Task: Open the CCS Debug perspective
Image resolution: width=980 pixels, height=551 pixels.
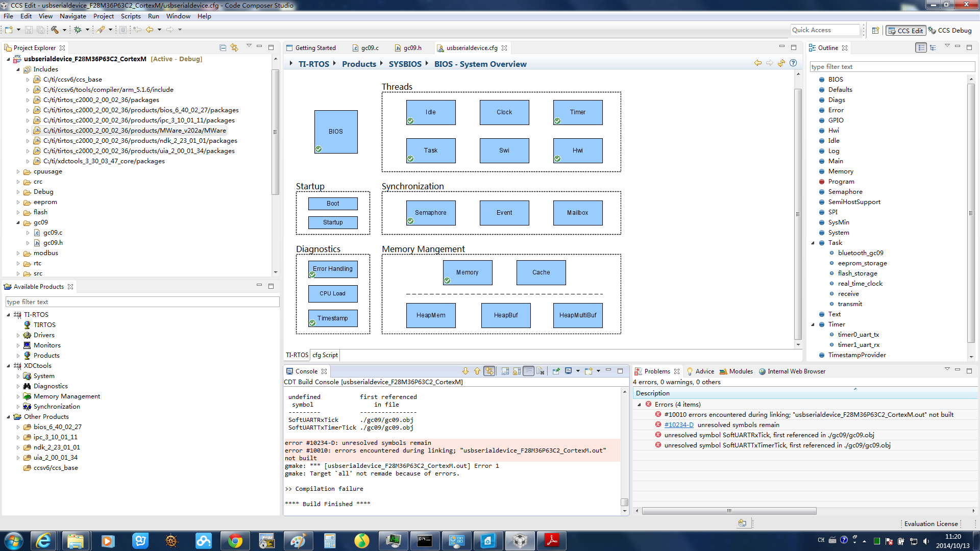Action: click(950, 31)
